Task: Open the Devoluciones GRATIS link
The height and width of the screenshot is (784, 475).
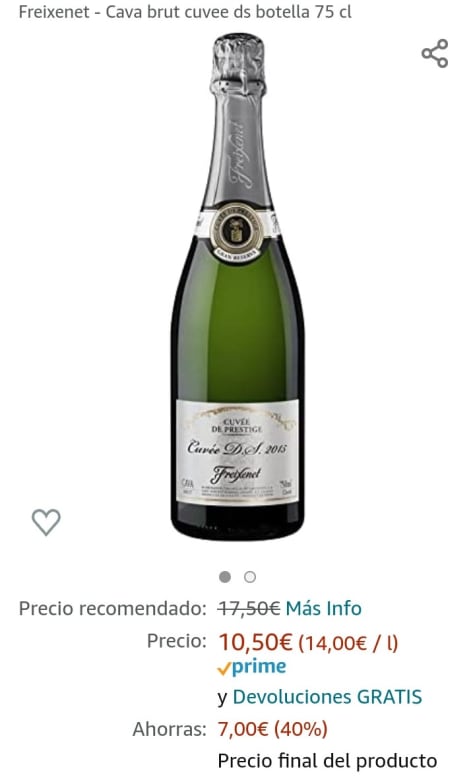Action: [x=328, y=697]
